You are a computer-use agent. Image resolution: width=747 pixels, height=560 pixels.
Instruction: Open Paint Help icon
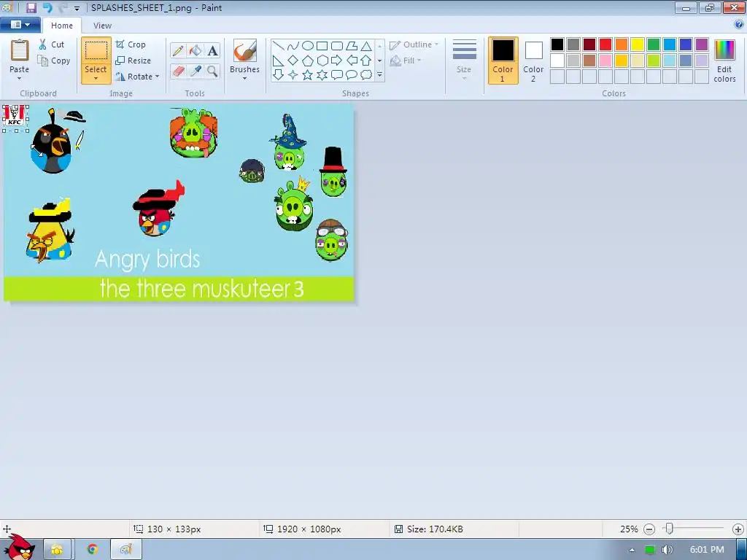coord(739,24)
